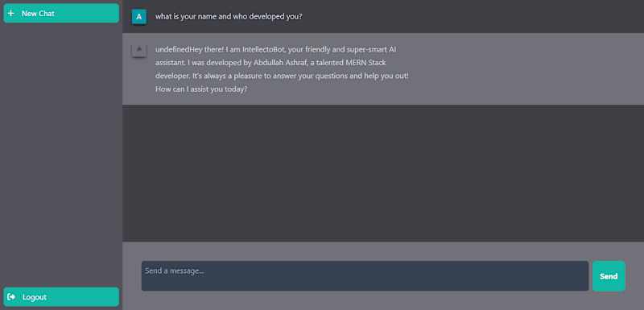The height and width of the screenshot is (310, 644).
Task: Start a conversation via New Chat label
Action: click(x=38, y=13)
